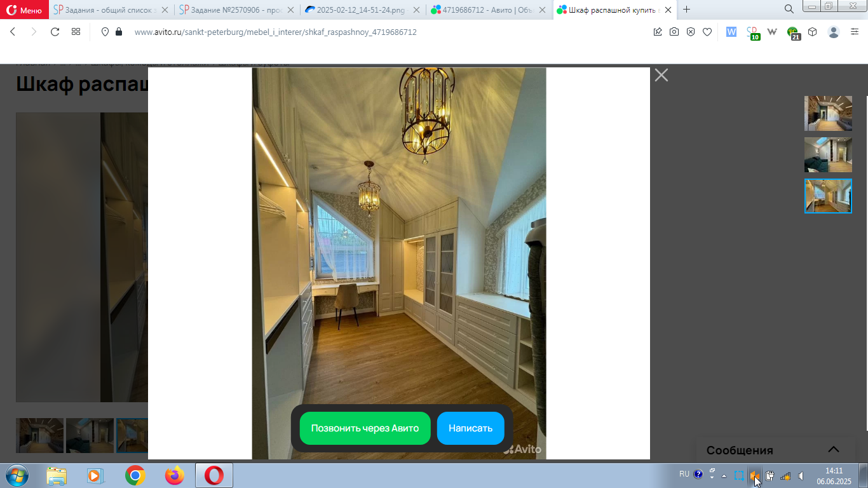
Task: Open the Easy Setup sliders icon
Action: pos(854,32)
